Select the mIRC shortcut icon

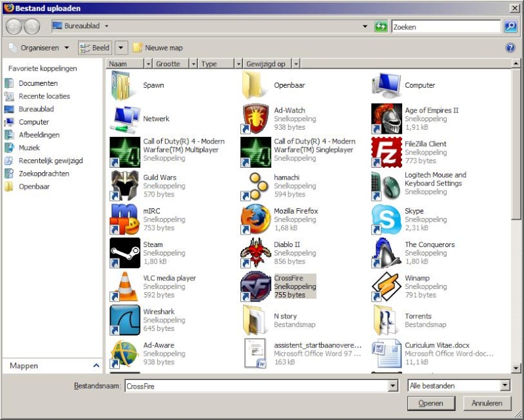(125, 220)
